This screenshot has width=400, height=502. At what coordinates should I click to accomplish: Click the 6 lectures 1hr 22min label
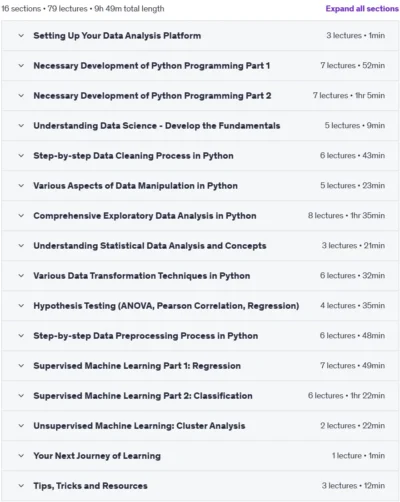click(346, 395)
